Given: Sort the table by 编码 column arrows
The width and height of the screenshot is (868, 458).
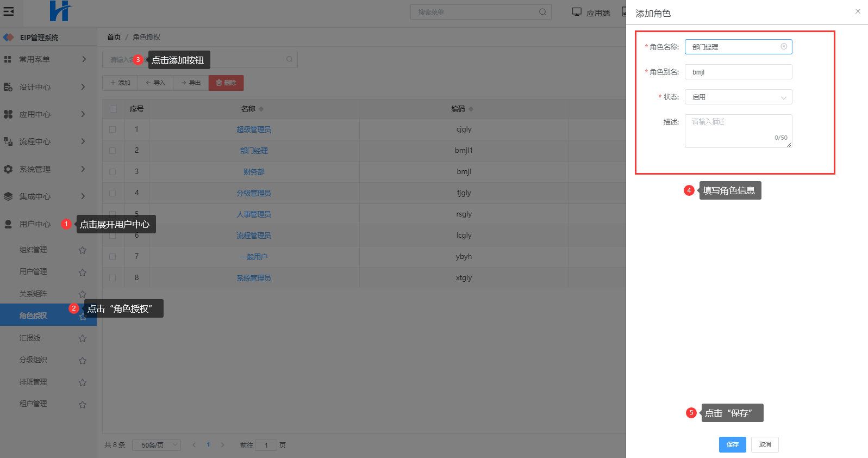Looking at the screenshot, I should (471, 109).
